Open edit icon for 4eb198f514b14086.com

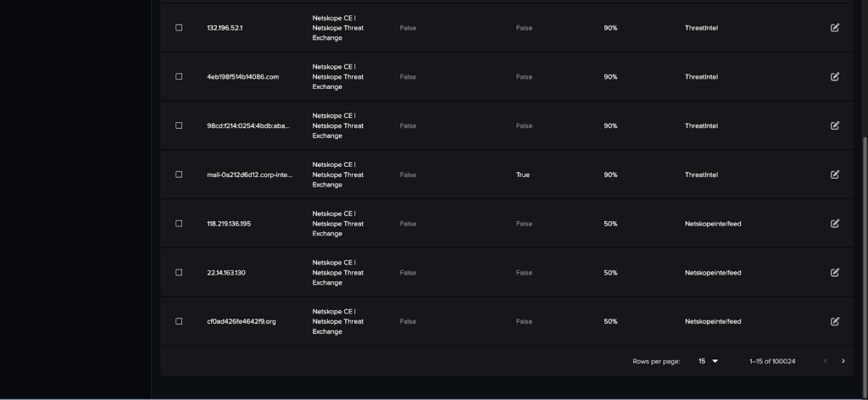click(835, 76)
